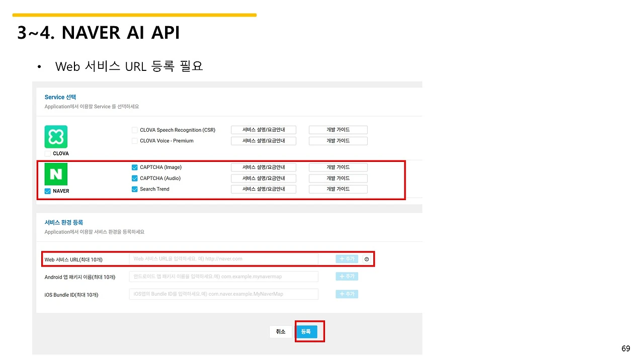Screen dimensions: 644x362
Task: Click the Web 서비스 URL input field
Action: click(x=224, y=259)
